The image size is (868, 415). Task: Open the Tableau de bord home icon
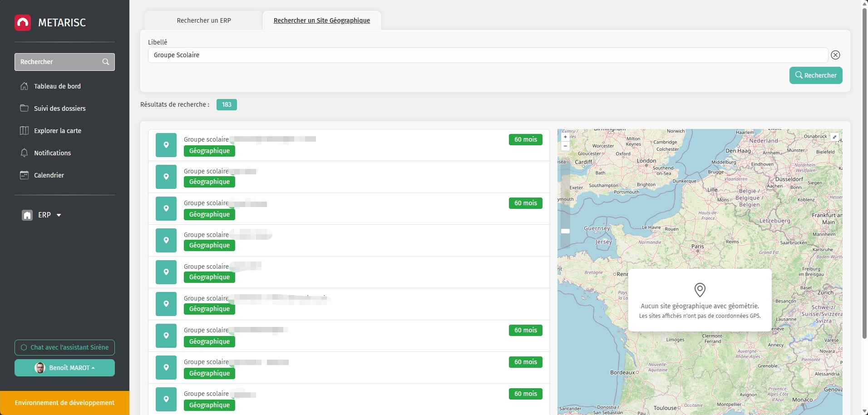[25, 86]
